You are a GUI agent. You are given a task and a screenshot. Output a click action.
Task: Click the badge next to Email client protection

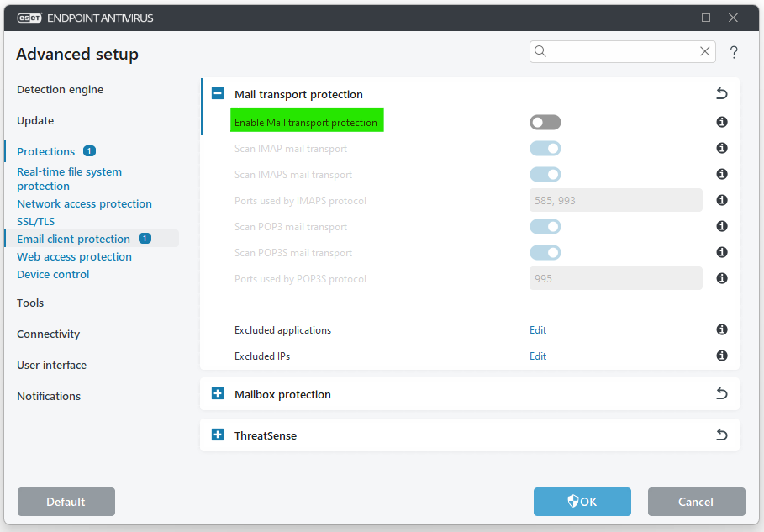145,239
